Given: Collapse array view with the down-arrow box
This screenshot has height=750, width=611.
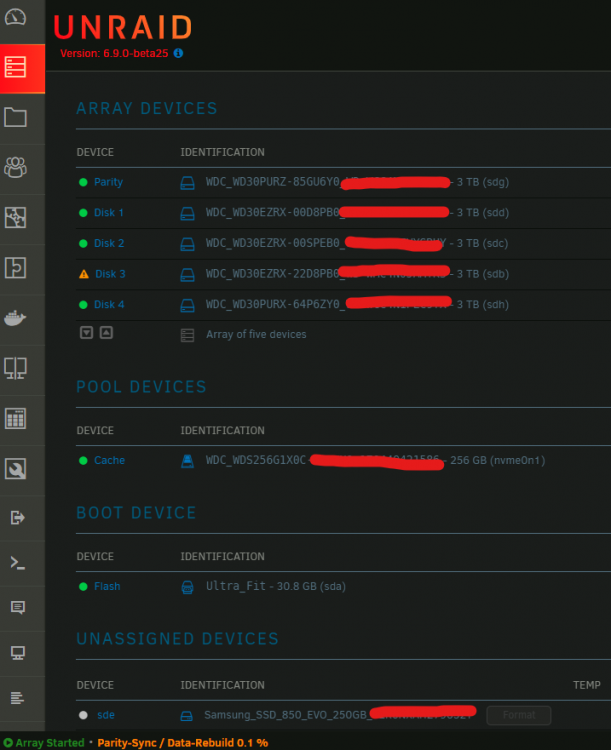Looking at the screenshot, I should coord(86,332).
